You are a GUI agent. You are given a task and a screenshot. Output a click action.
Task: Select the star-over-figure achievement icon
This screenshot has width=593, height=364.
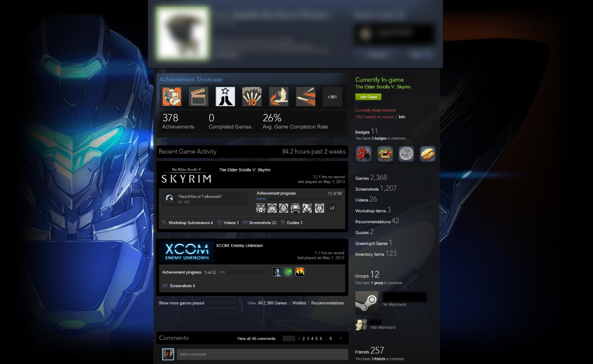click(x=225, y=97)
